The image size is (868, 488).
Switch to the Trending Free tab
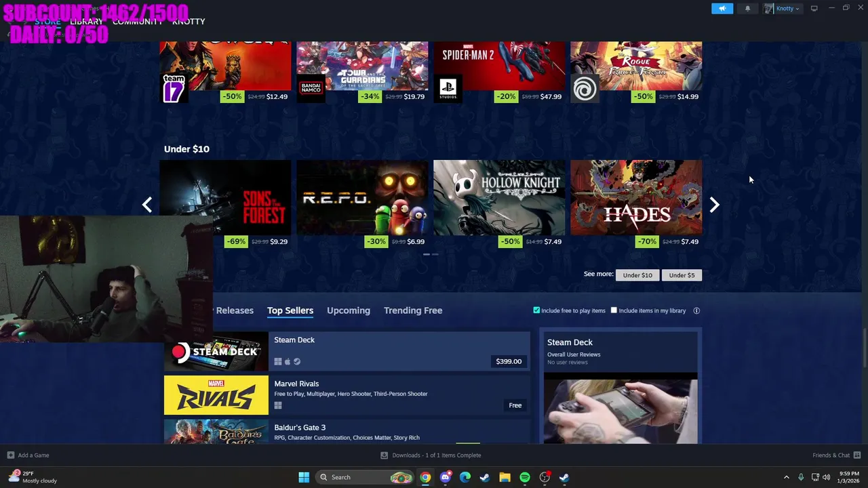pos(413,310)
